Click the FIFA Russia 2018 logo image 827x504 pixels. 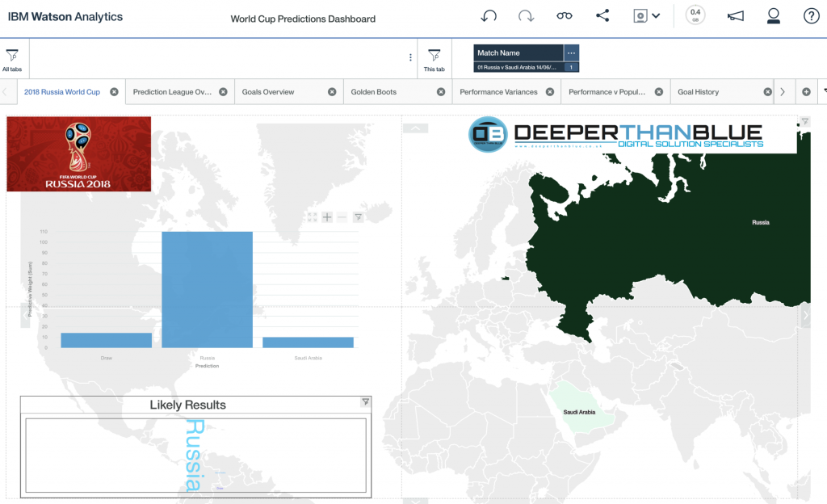click(x=78, y=154)
